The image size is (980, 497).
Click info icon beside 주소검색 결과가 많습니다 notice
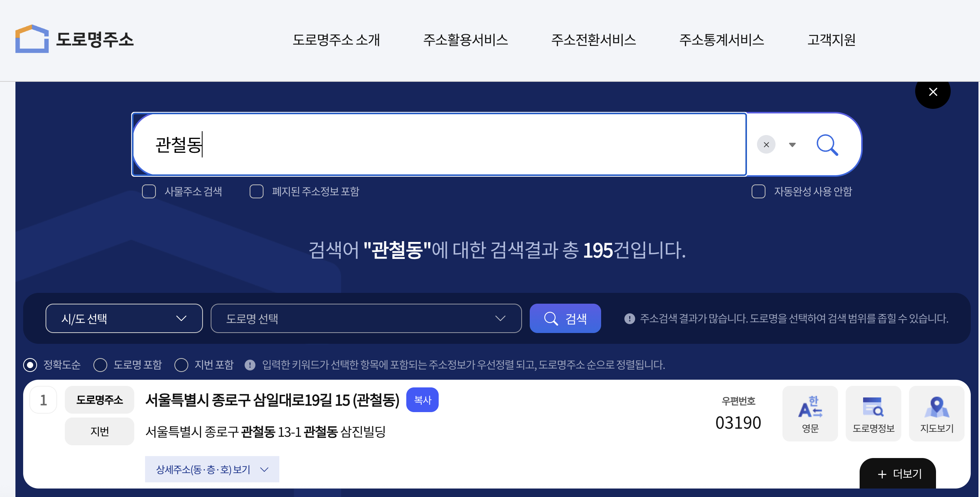pyautogui.click(x=629, y=319)
